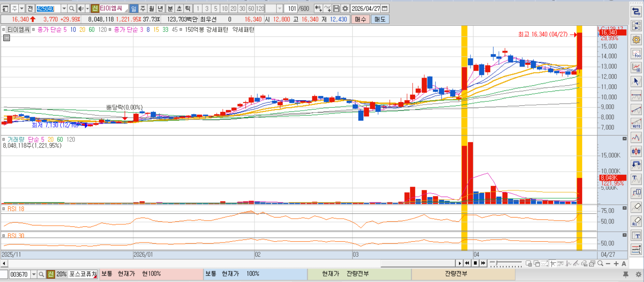Click the beige 잔량전부 button
Image resolution: width=644 pixels, height=282 pixels.
tap(463, 274)
